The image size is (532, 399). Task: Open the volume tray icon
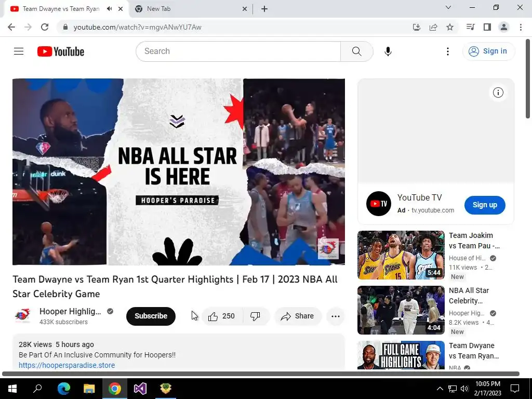pyautogui.click(x=464, y=389)
